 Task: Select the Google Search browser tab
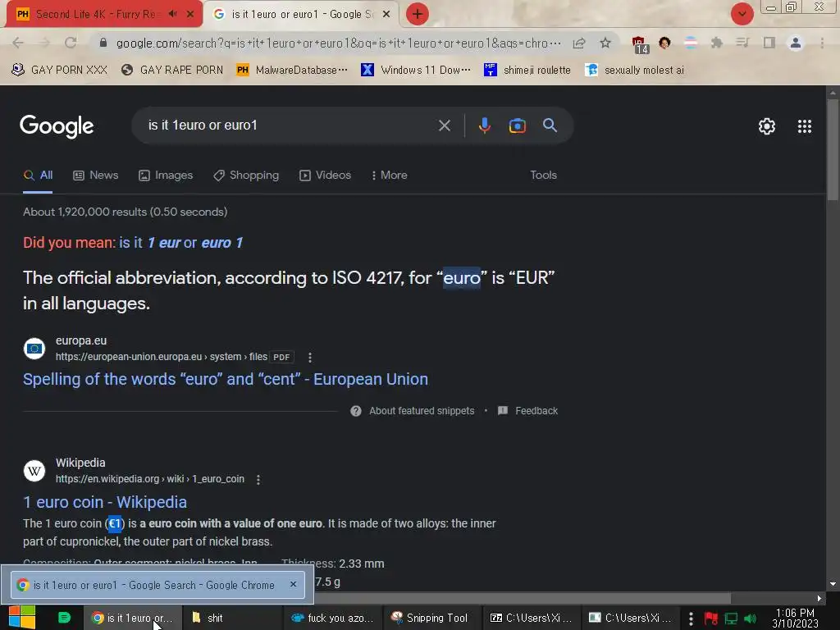pos(301,14)
